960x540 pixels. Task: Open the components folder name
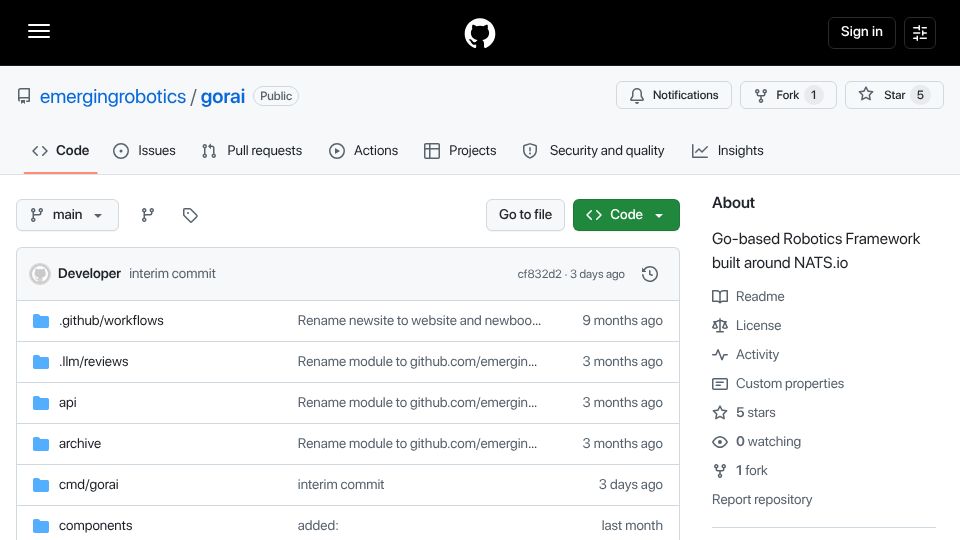(96, 526)
